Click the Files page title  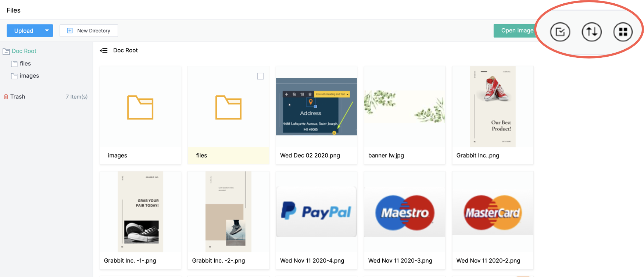pyautogui.click(x=14, y=10)
